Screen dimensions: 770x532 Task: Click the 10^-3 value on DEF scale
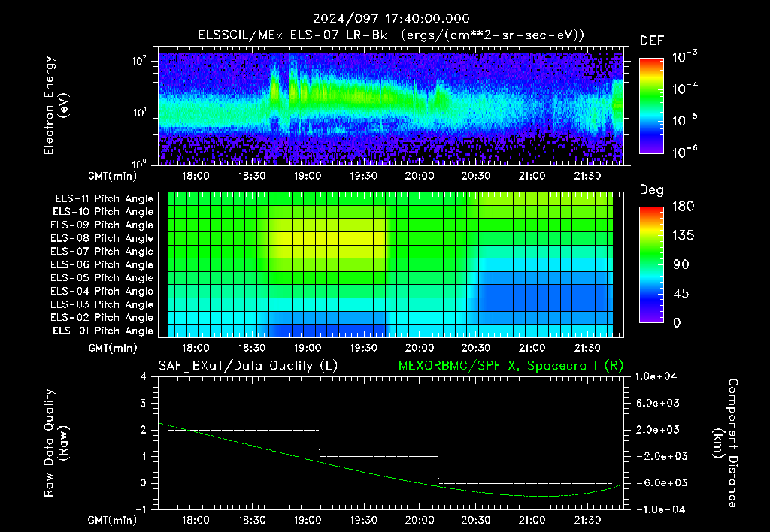click(x=684, y=57)
